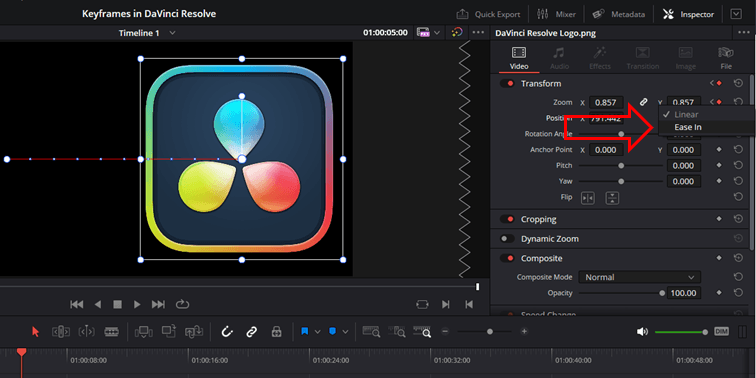Click the flip horizontal icon
This screenshot has width=756, height=378.
588,198
